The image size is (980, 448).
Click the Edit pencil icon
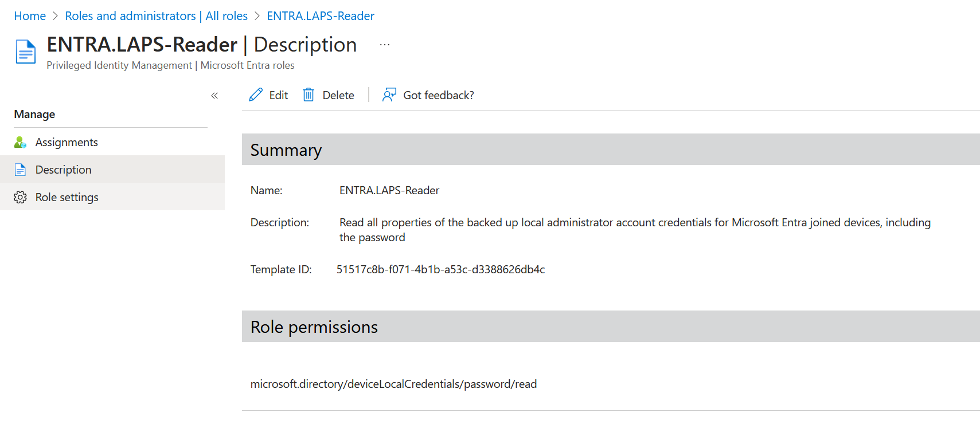pyautogui.click(x=256, y=95)
